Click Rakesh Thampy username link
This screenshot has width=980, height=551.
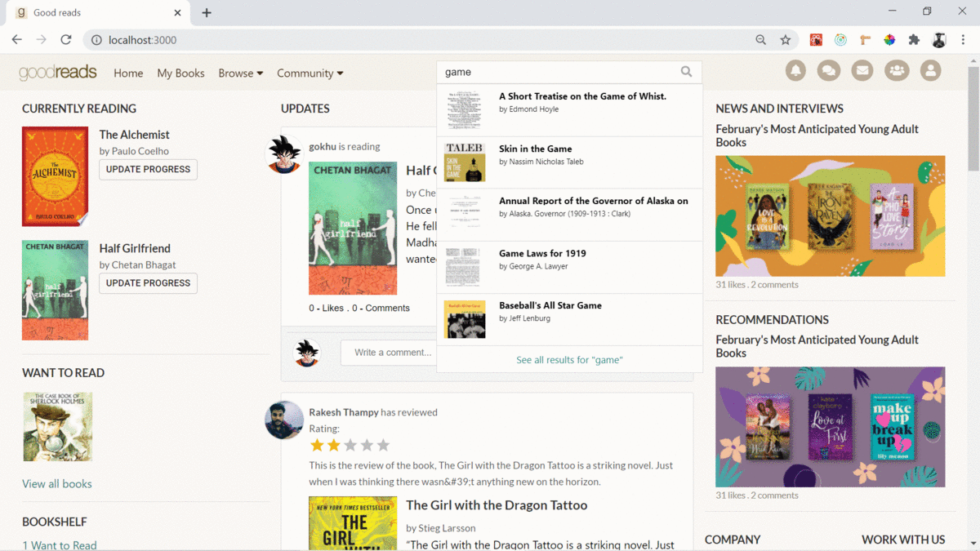point(343,412)
